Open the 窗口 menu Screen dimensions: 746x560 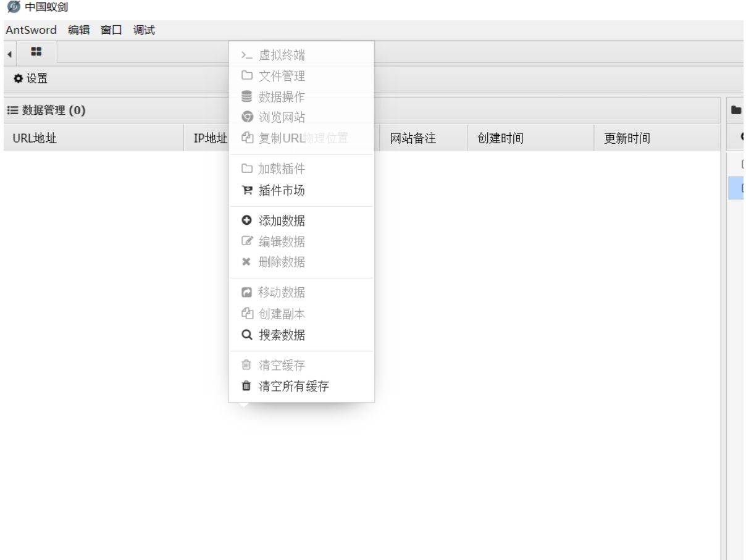click(111, 30)
